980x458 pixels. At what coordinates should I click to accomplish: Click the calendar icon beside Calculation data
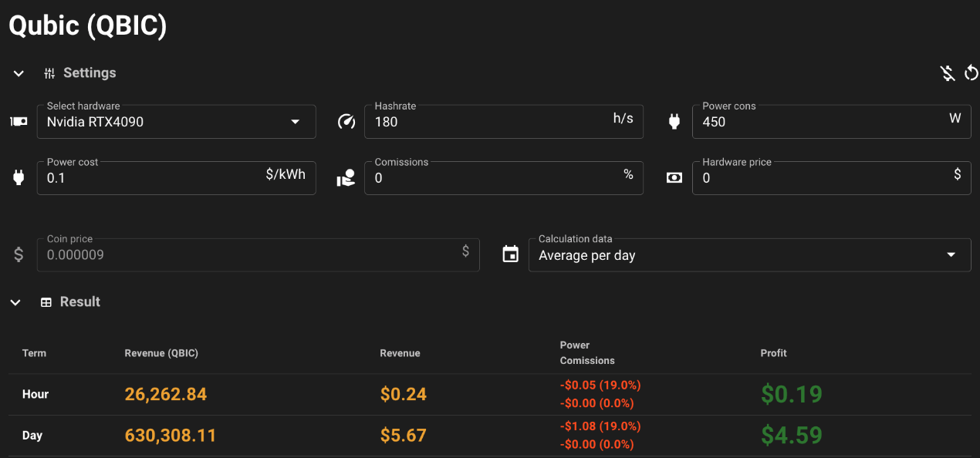510,254
